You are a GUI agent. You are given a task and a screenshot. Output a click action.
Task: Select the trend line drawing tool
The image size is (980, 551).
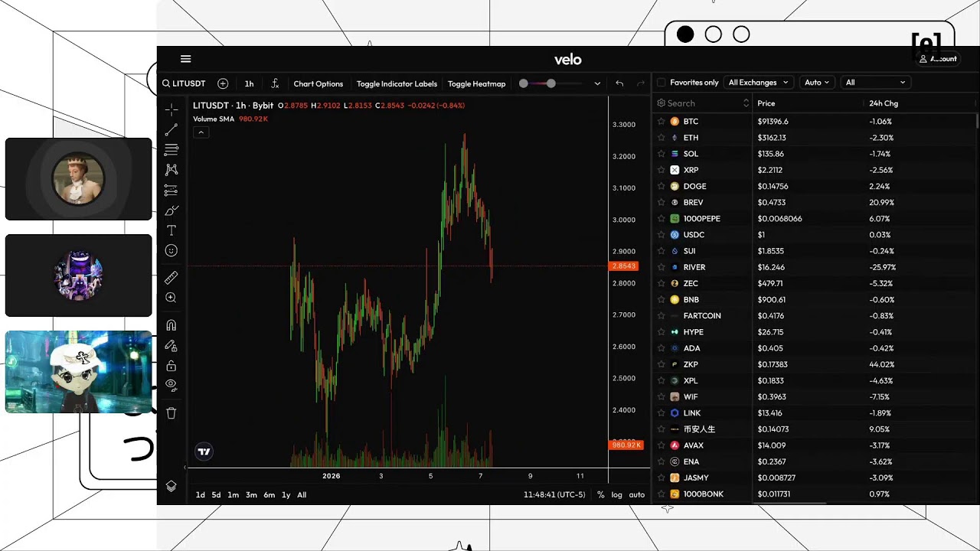coord(171,130)
